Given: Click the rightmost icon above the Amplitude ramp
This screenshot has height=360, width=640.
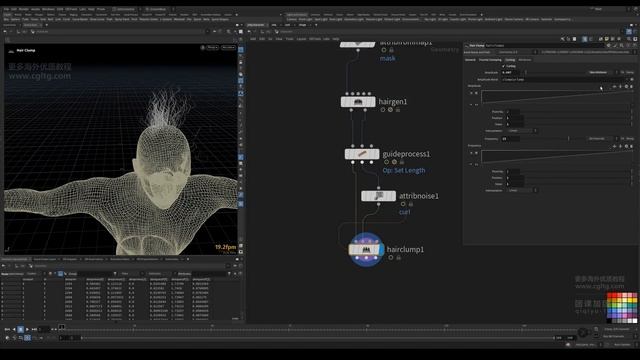Looking at the screenshot, I should 631,87.
